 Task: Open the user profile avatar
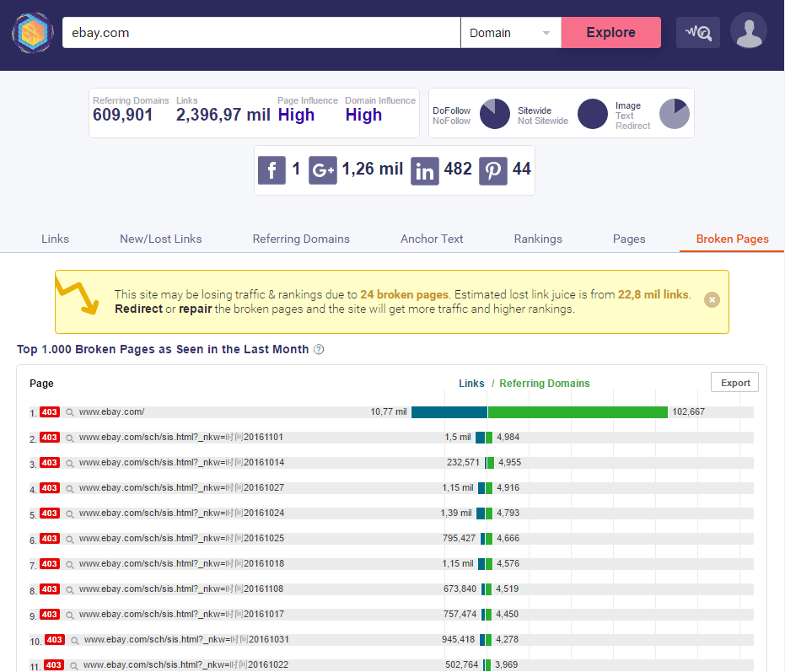point(749,31)
